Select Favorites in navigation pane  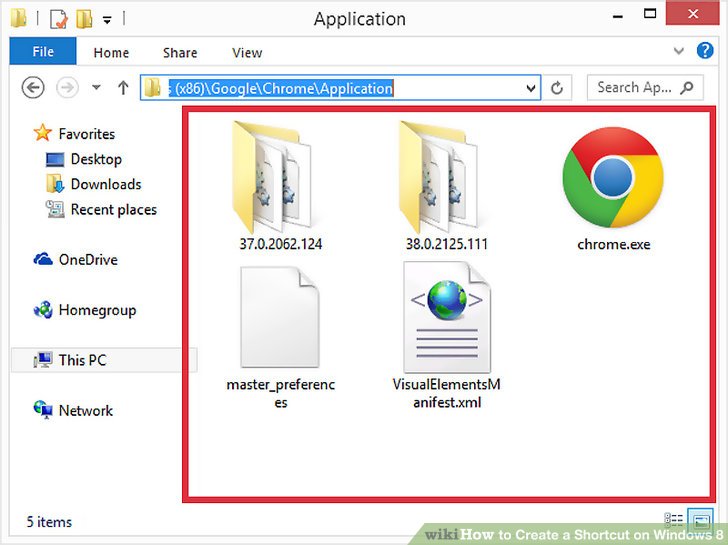point(74,134)
